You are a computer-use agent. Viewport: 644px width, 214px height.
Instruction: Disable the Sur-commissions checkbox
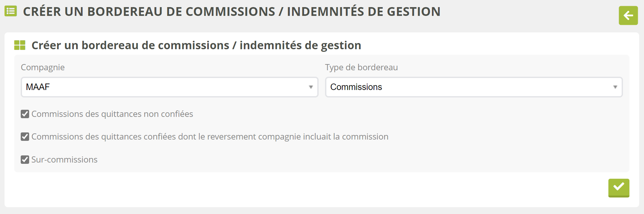pos(25,160)
